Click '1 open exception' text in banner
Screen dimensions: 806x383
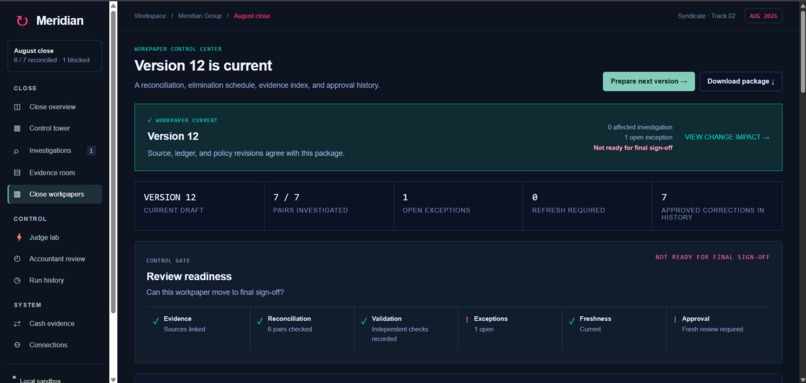click(648, 137)
